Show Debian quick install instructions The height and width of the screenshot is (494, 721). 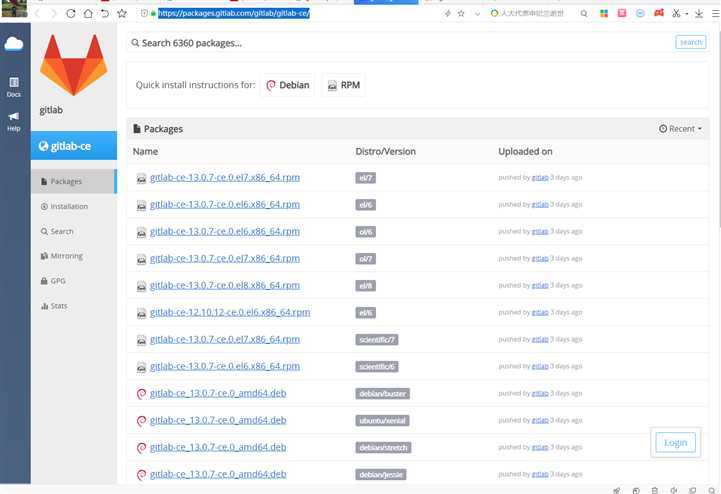pyautogui.click(x=287, y=85)
